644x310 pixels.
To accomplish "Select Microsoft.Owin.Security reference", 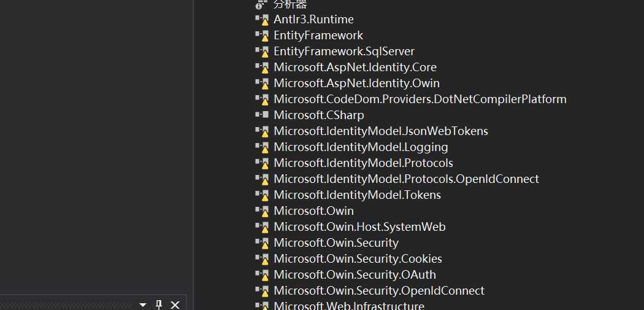I will point(336,243).
